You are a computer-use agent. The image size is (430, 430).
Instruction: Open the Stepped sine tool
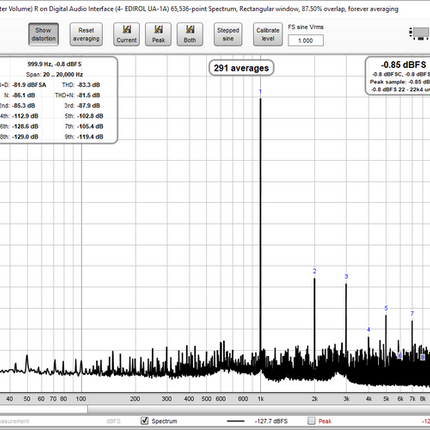[228, 34]
